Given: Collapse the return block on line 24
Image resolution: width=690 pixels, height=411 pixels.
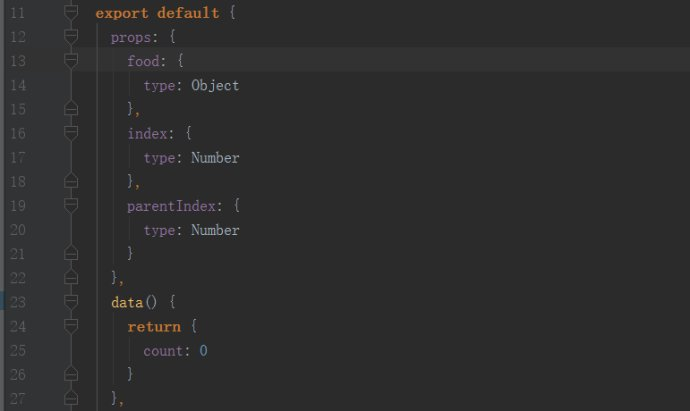Looking at the screenshot, I should [70, 326].
